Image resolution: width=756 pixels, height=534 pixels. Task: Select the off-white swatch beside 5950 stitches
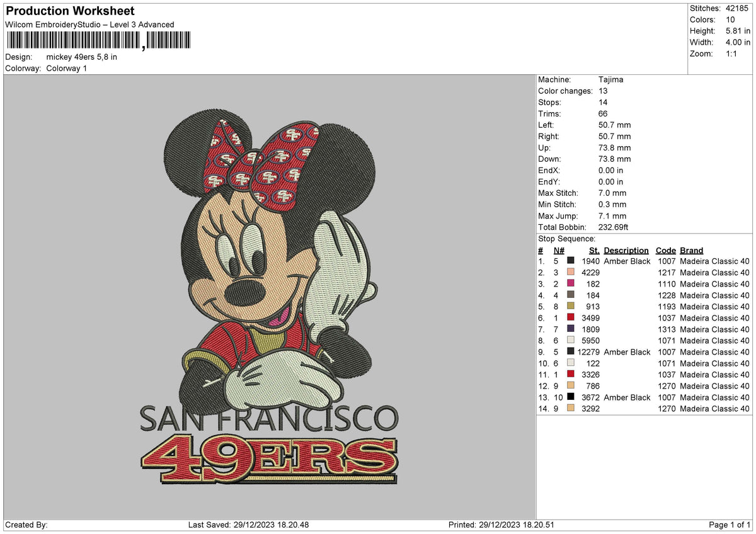571,339
